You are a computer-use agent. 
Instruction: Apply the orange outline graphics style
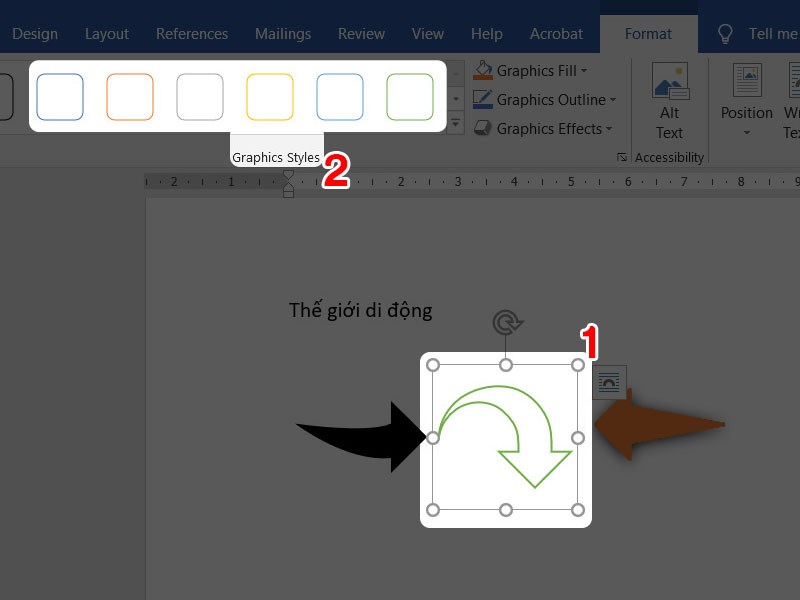click(130, 96)
